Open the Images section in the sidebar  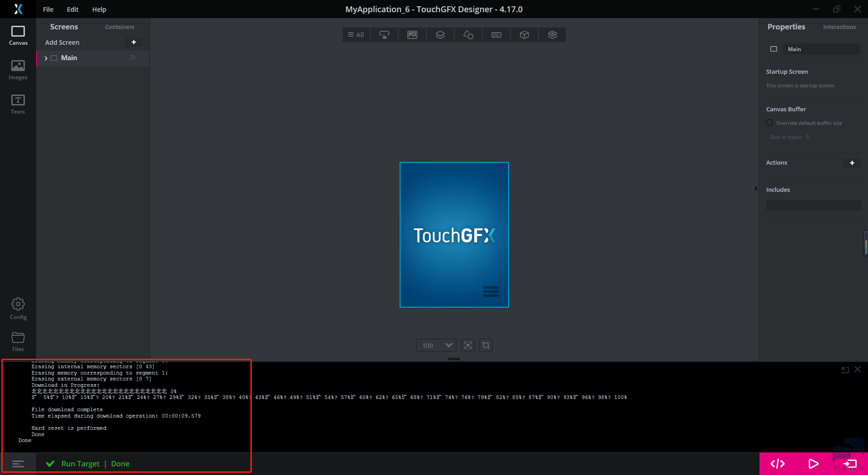click(18, 70)
